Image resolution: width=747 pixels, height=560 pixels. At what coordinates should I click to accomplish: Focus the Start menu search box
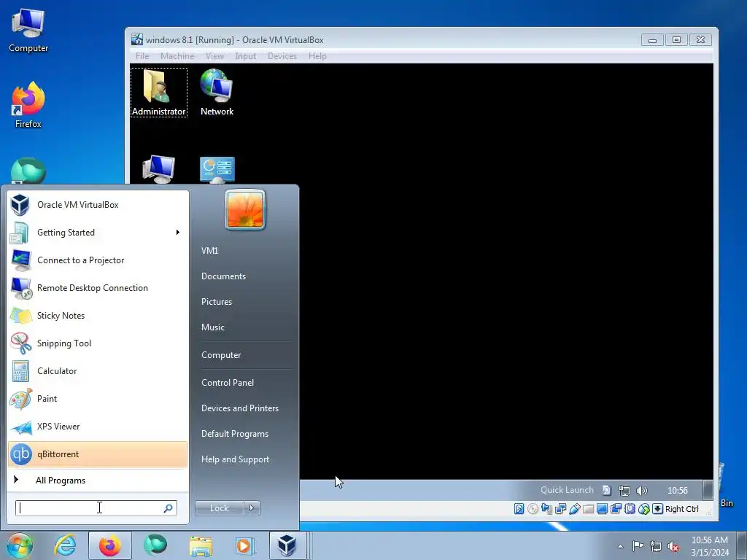96,508
